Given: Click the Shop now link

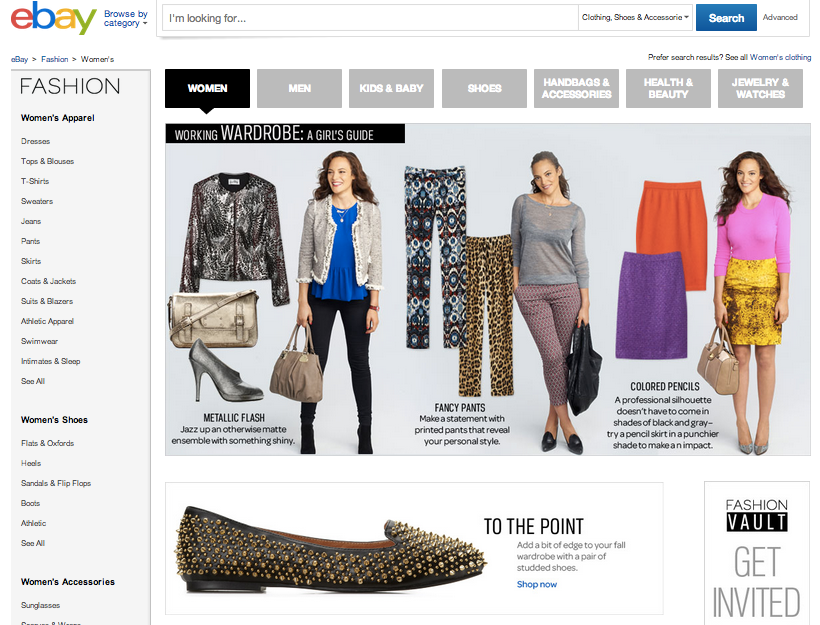Looking at the screenshot, I should pyautogui.click(x=537, y=584).
